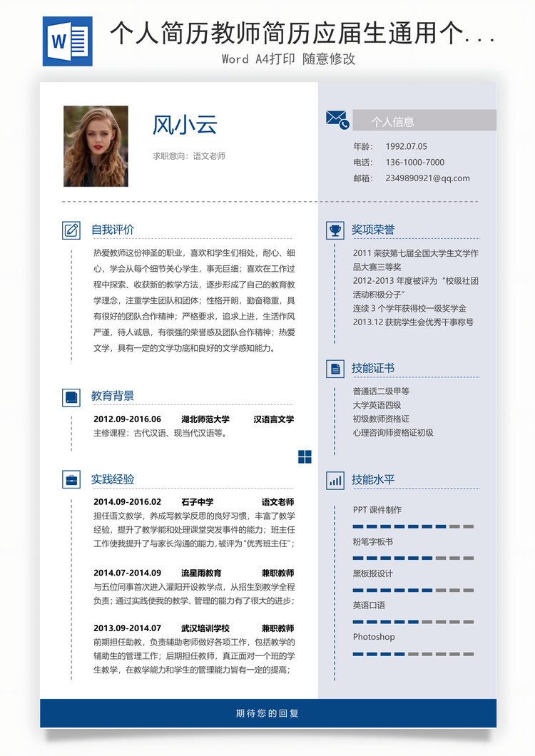The height and width of the screenshot is (756, 535).
Task: Click 语文老师 role at 石子中学
Action: (278, 502)
